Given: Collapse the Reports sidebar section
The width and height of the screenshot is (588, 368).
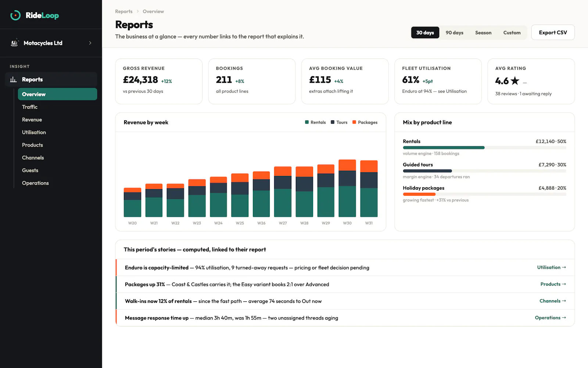Looking at the screenshot, I should (x=51, y=79).
